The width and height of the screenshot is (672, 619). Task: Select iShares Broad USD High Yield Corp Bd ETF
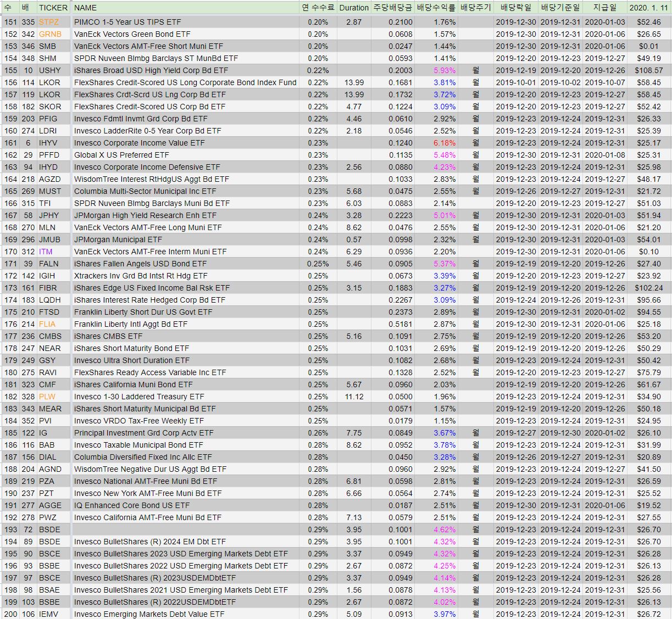(x=186, y=70)
